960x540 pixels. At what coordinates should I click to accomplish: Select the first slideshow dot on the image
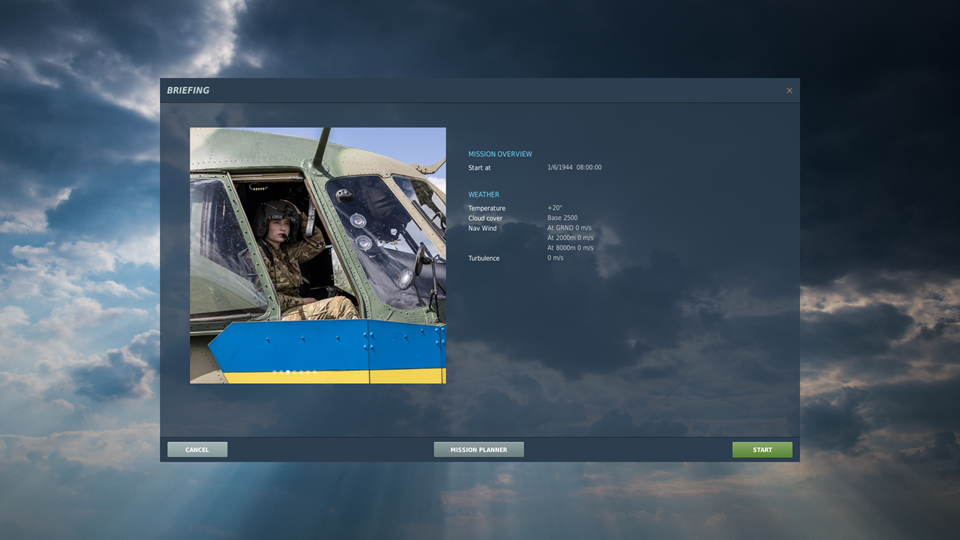pos(274,372)
